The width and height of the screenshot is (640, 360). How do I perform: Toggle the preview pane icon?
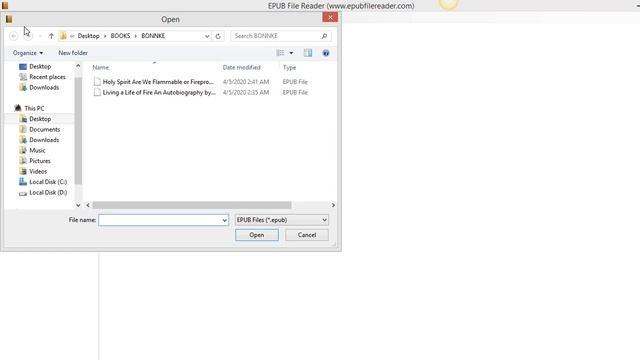point(308,53)
